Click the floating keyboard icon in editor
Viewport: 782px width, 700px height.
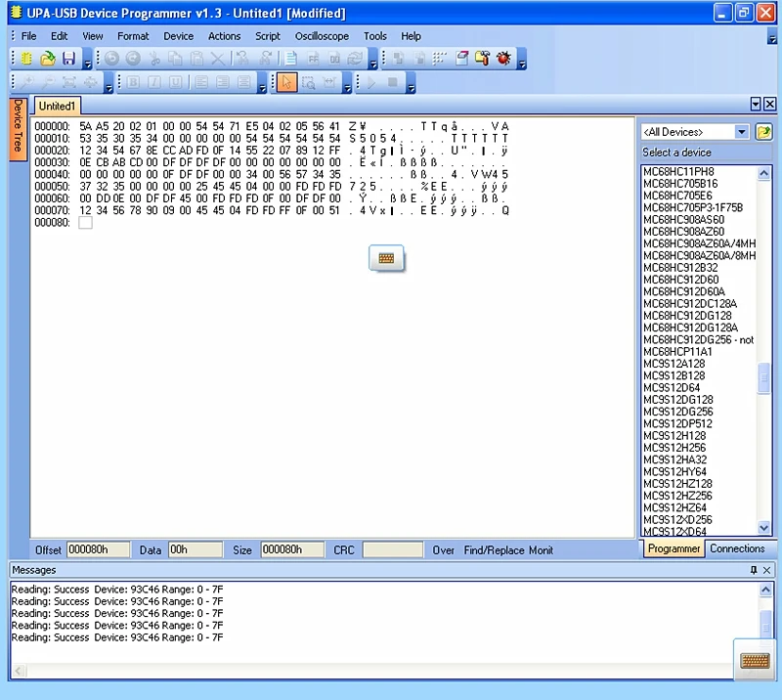point(386,258)
